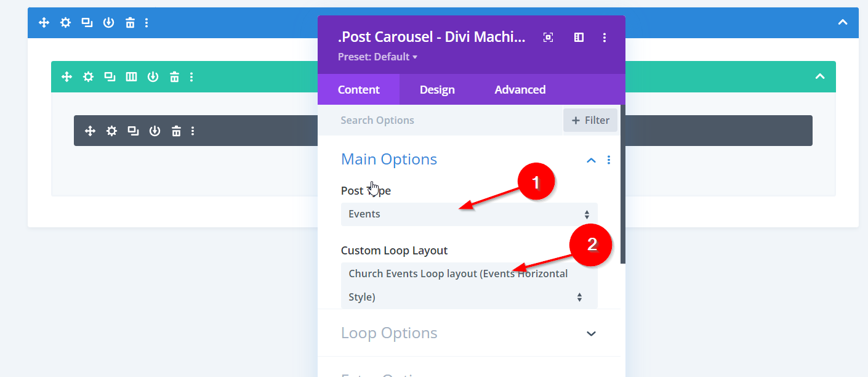Open the Post Type dropdown showing Events

(x=468, y=214)
